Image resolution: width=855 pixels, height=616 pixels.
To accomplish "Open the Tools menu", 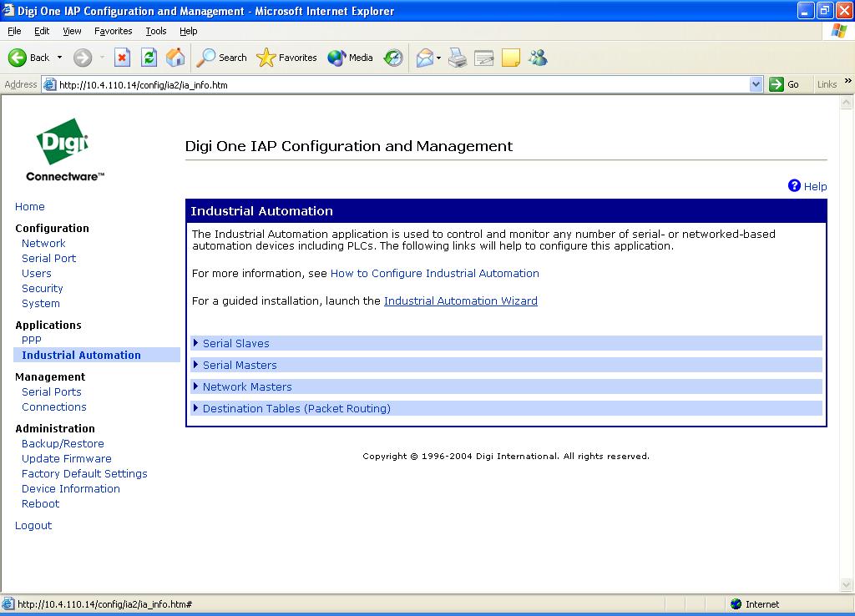I will 156,31.
